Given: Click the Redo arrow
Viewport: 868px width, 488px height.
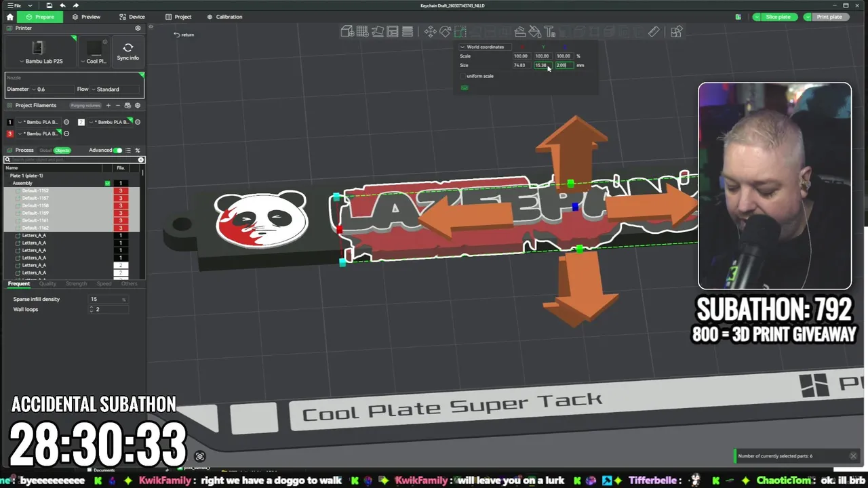Looking at the screenshot, I should pyautogui.click(x=75, y=5).
